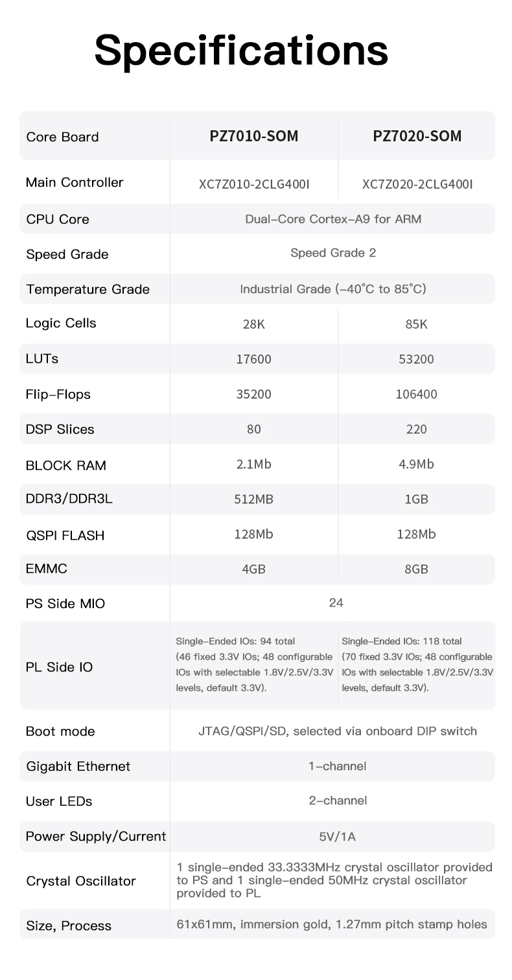Click the 94 total Single-Ended IOs description
This screenshot has width=512, height=980.
(x=255, y=664)
